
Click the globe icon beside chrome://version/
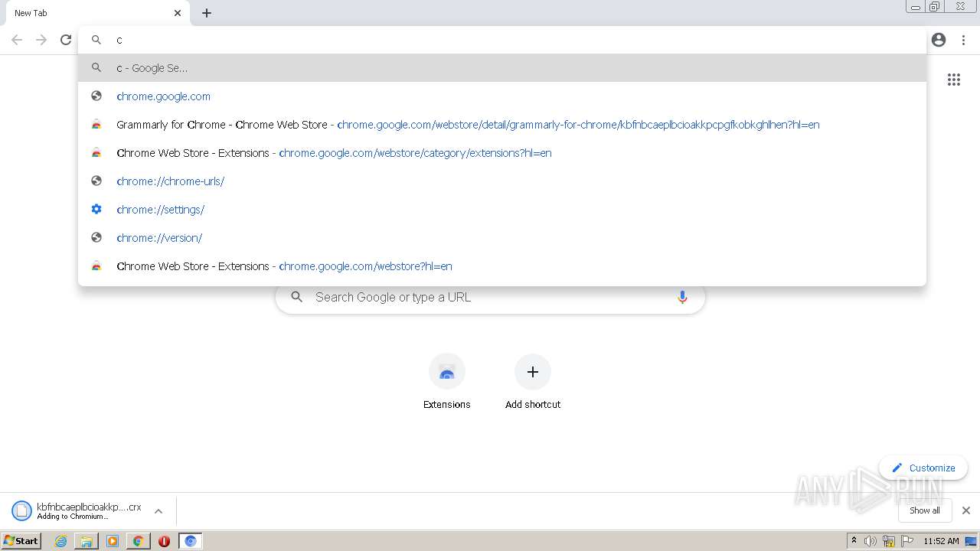point(96,237)
